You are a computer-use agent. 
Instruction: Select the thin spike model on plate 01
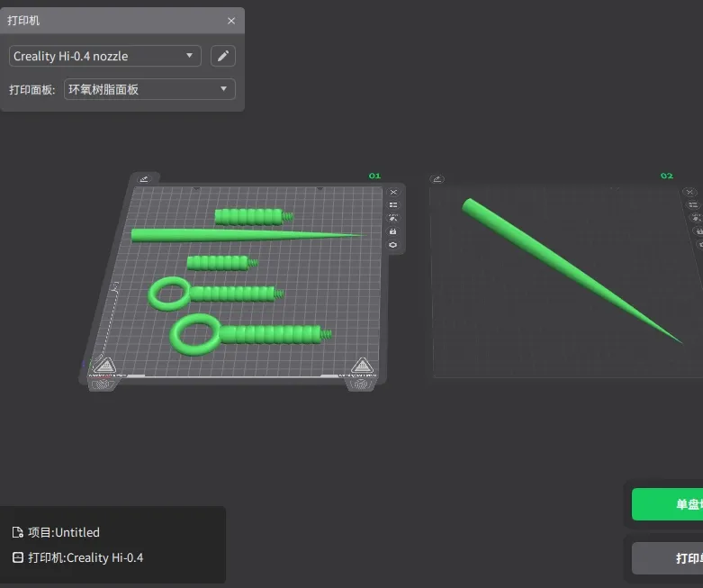coord(225,235)
